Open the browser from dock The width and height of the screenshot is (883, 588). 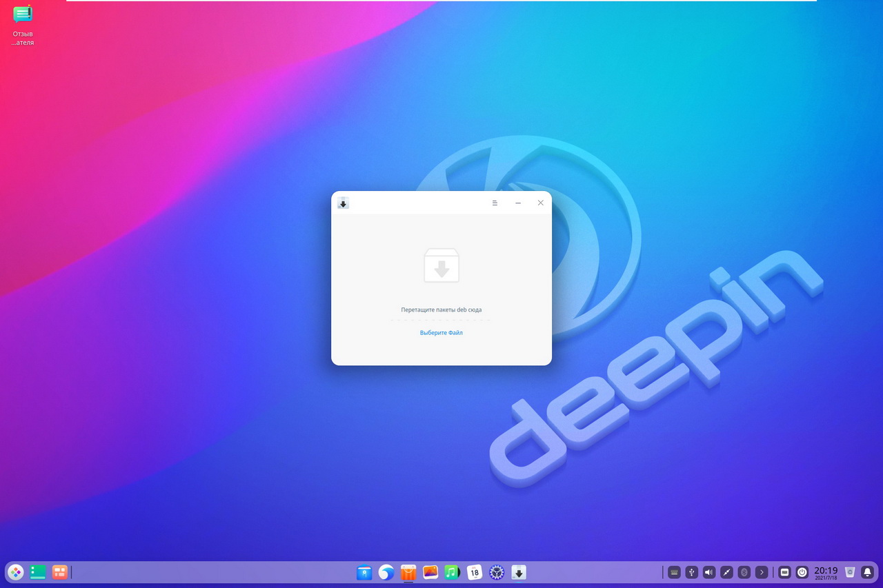386,572
